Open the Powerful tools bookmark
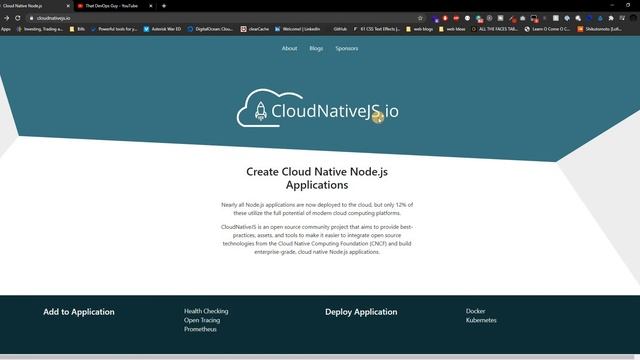Viewport: 640px width, 360px height. [114, 29]
